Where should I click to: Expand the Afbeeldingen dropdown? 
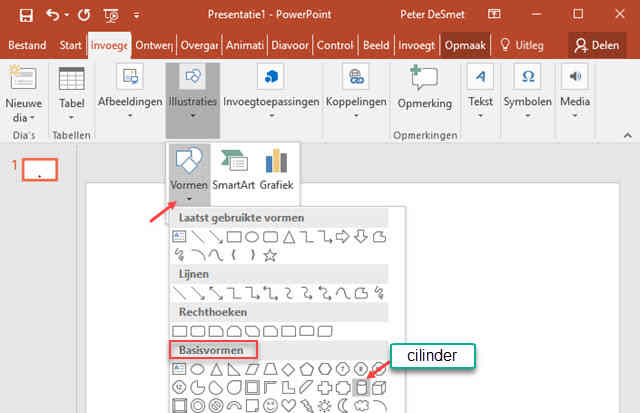130,116
